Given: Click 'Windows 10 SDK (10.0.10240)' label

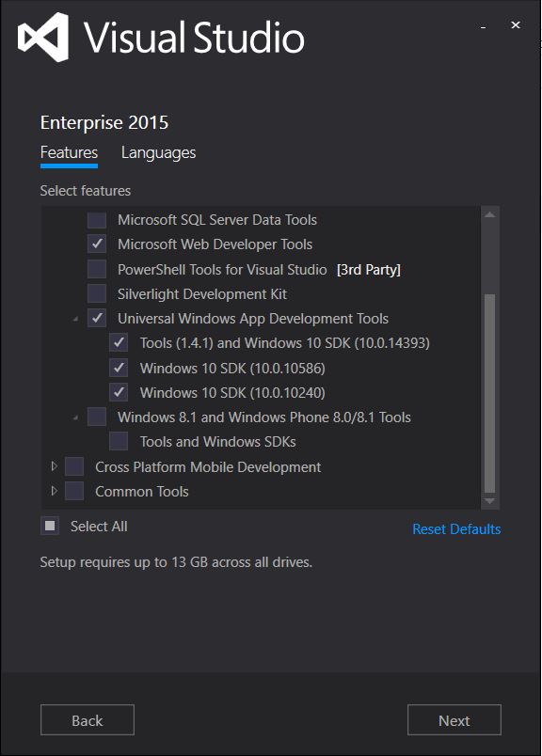Looking at the screenshot, I should [x=232, y=393].
